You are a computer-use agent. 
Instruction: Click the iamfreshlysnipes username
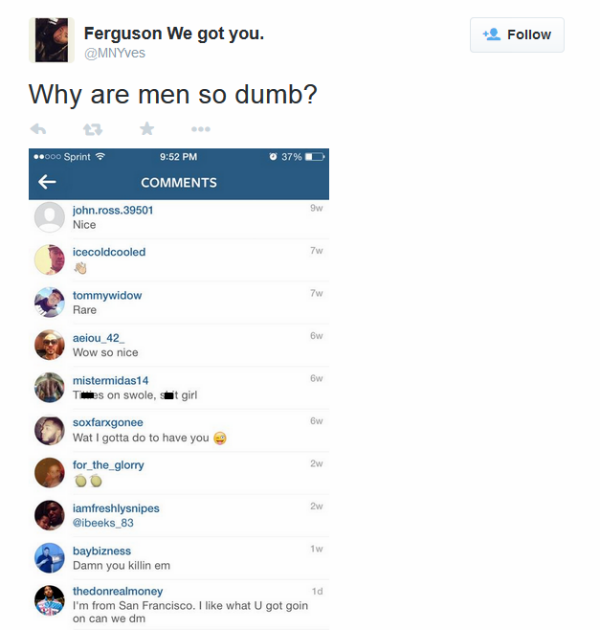(116, 508)
